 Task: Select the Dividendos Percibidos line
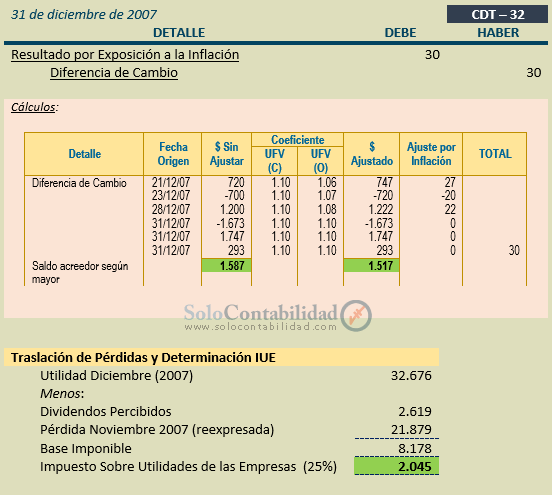[106, 412]
